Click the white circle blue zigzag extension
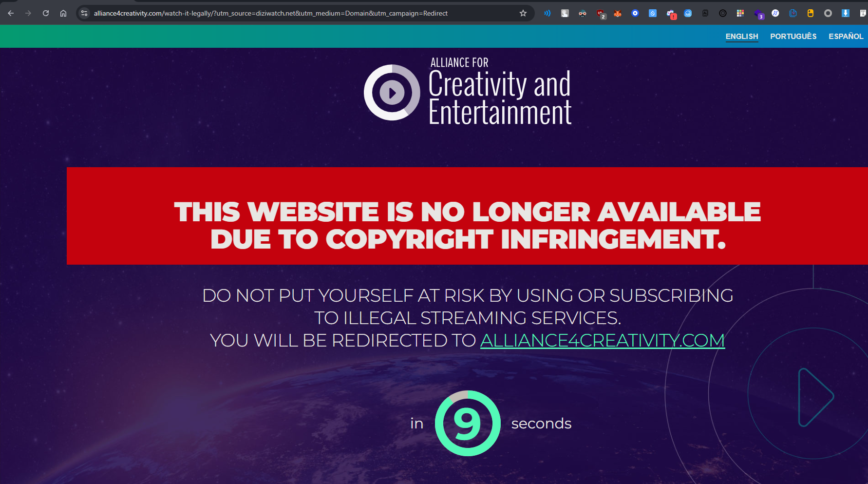 [775, 13]
